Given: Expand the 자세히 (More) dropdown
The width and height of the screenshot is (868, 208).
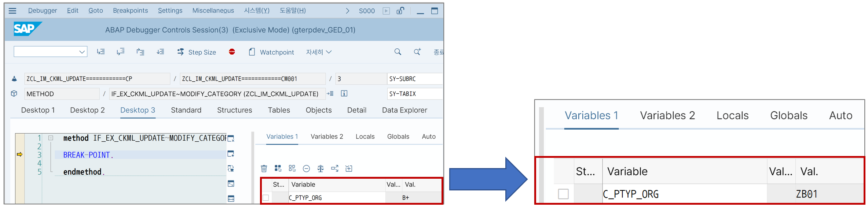Looking at the screenshot, I should pyautogui.click(x=319, y=52).
